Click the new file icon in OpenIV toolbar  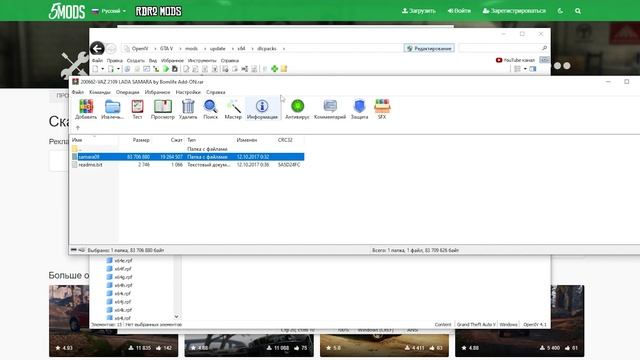pyautogui.click(x=96, y=69)
